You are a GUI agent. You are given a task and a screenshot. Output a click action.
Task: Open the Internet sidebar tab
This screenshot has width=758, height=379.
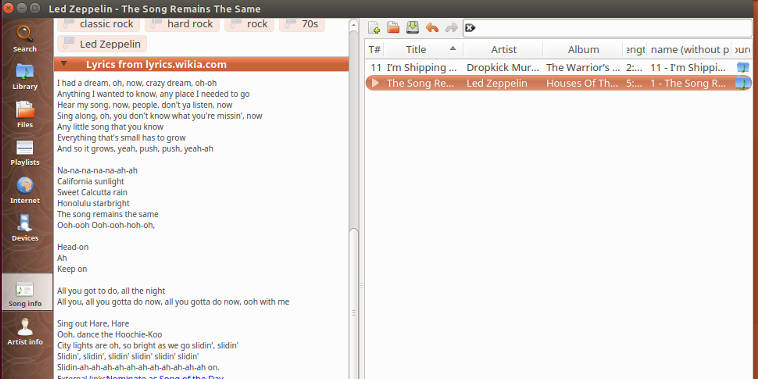25,190
